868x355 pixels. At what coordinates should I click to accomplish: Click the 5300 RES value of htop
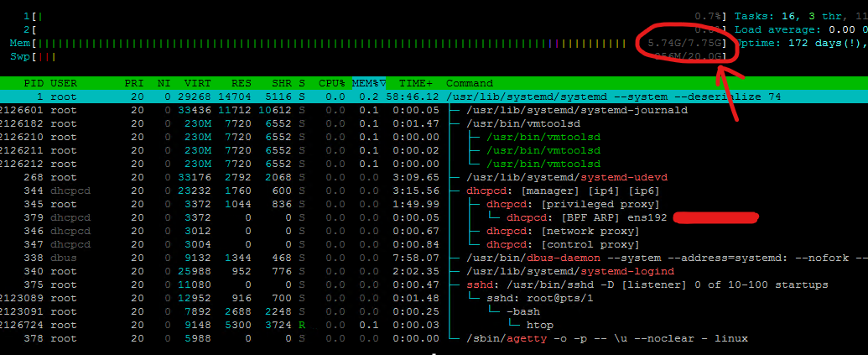238,325
